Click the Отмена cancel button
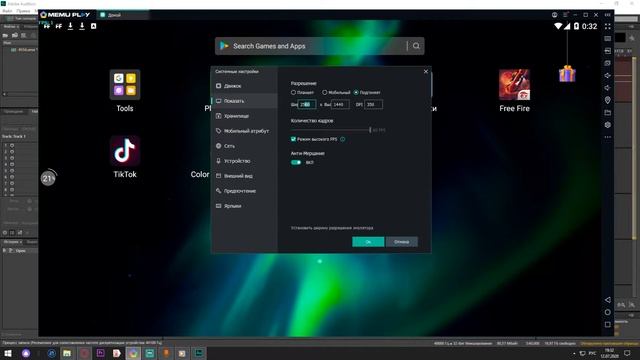640x360 pixels. (x=401, y=242)
